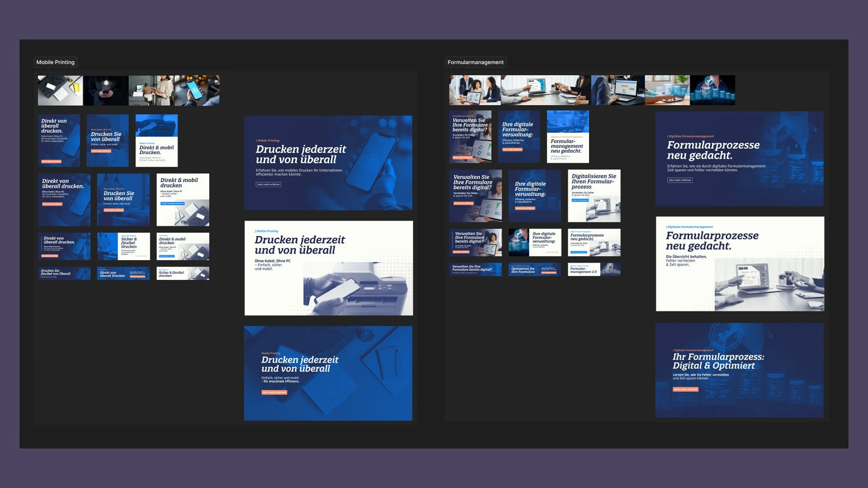This screenshot has height=488, width=868.
Task: Select the 'Ihr Formularprozess: Digital & Optimiert' banner
Action: pos(739,370)
